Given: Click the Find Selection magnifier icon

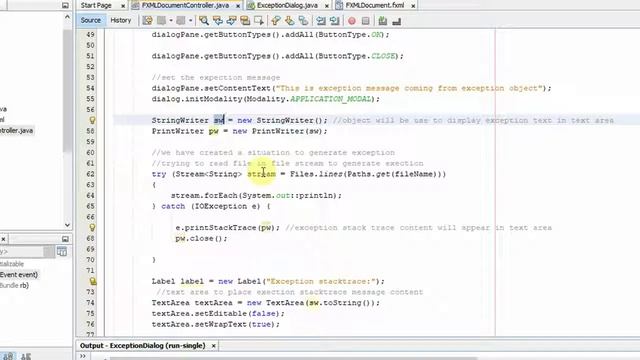Looking at the screenshot, I should (x=204, y=20).
